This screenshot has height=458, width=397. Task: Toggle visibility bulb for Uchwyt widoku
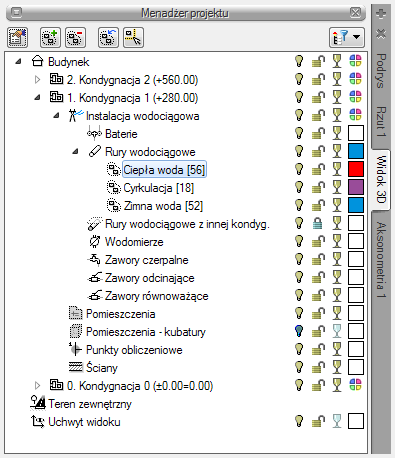[x=299, y=421]
